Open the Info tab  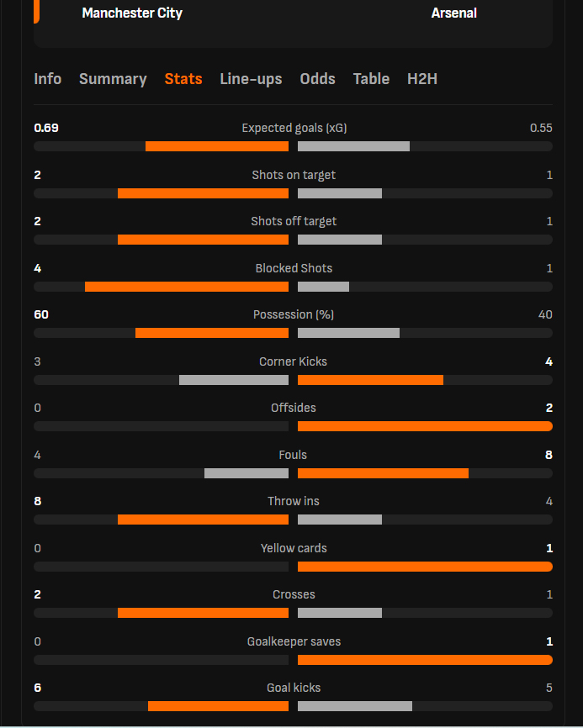(x=47, y=79)
